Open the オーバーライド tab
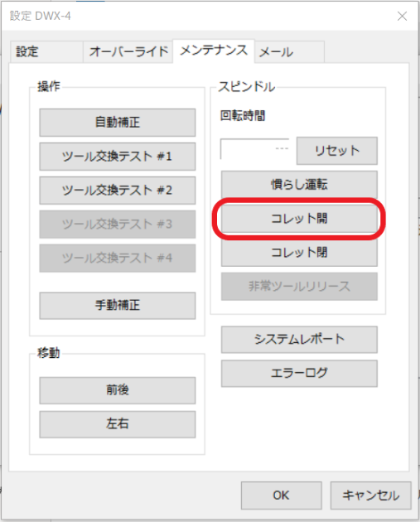The height and width of the screenshot is (522, 420). click(x=128, y=52)
